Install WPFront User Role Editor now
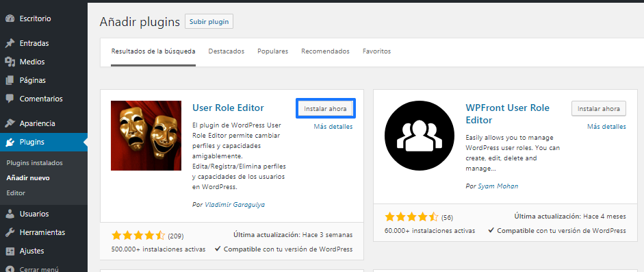The height and width of the screenshot is (272, 644). (x=598, y=109)
